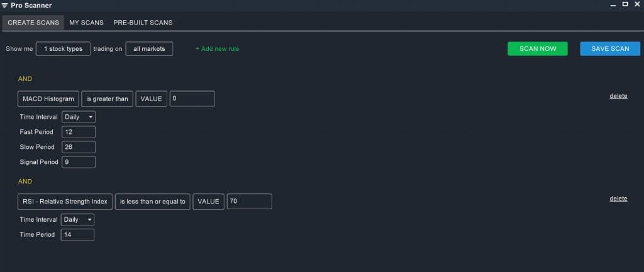Click the 'Show me' label
The image size is (644, 272).
pyautogui.click(x=19, y=49)
